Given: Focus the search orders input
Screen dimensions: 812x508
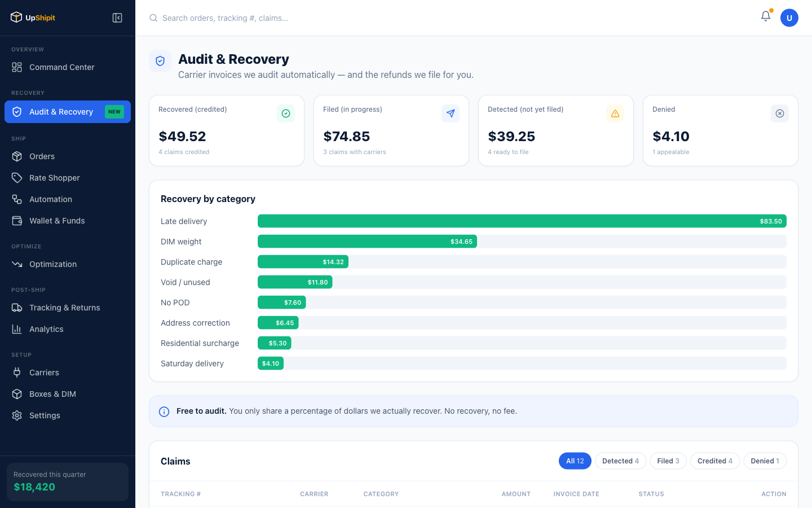Looking at the screenshot, I should (293, 18).
